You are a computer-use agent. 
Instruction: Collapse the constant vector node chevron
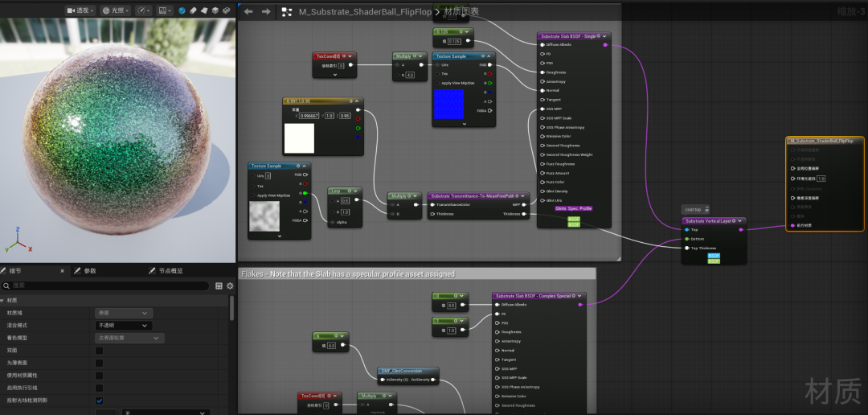coord(357,101)
